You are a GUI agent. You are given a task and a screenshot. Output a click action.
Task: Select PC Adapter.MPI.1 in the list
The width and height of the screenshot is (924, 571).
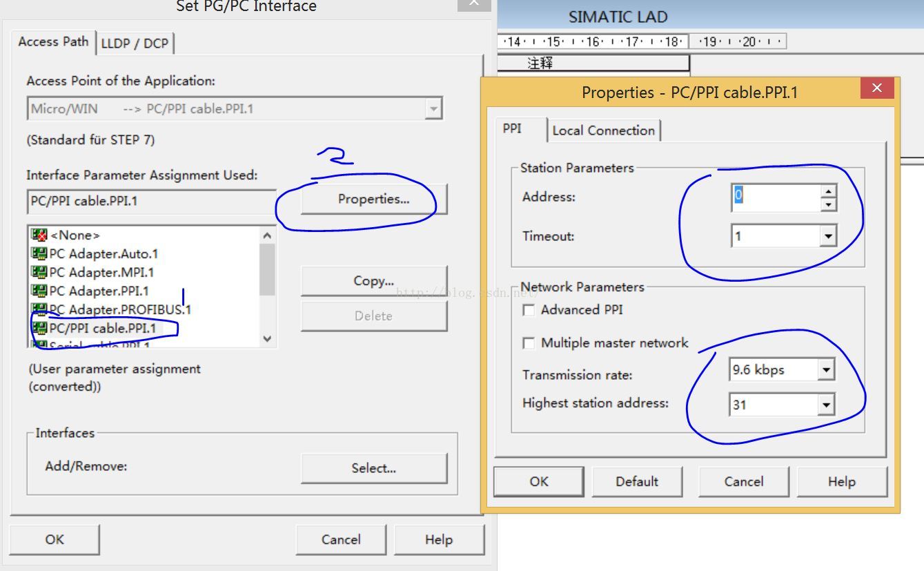click(x=101, y=272)
